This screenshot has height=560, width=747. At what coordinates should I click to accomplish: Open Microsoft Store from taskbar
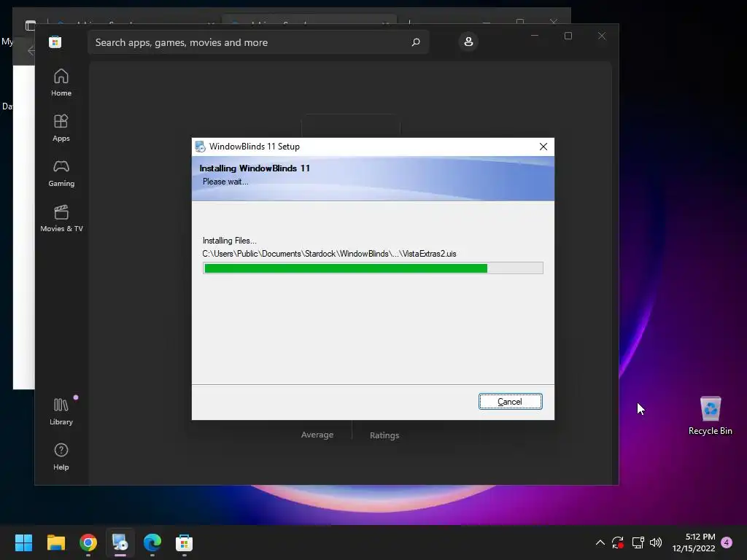(x=185, y=542)
